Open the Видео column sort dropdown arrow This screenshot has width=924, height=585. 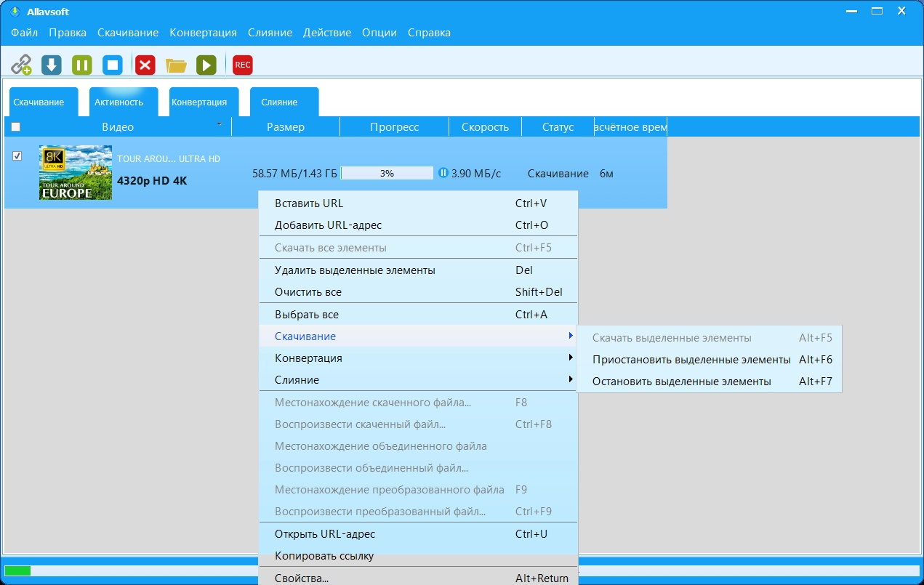pos(220,125)
